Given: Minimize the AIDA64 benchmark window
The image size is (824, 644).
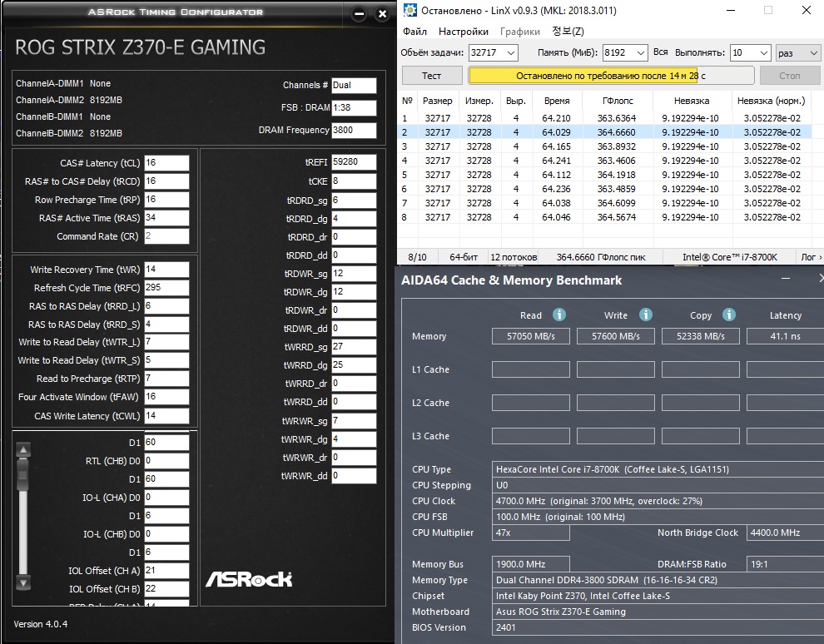Looking at the screenshot, I should coord(786,279).
